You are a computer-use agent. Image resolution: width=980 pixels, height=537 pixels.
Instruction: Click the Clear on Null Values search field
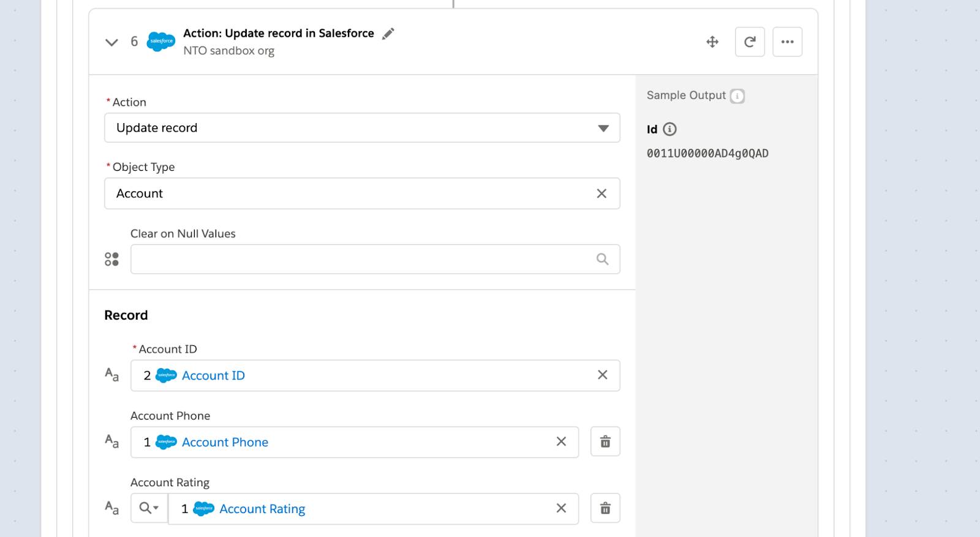pyautogui.click(x=375, y=259)
